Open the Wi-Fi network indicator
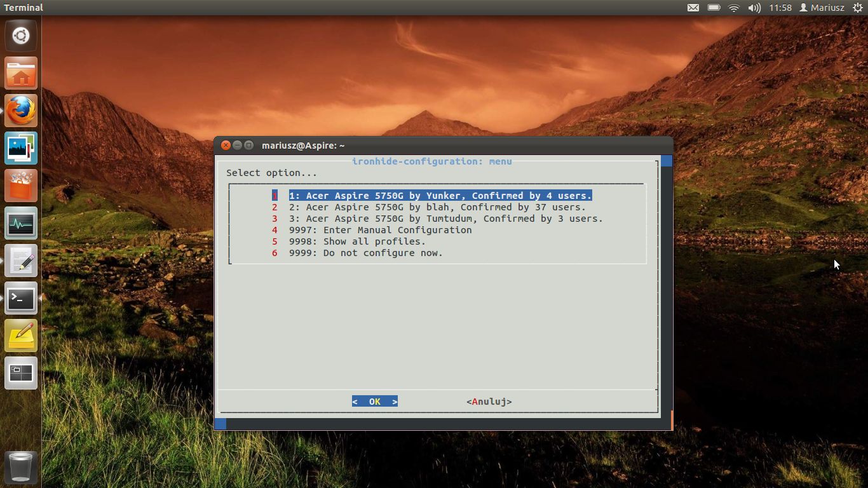 [734, 8]
